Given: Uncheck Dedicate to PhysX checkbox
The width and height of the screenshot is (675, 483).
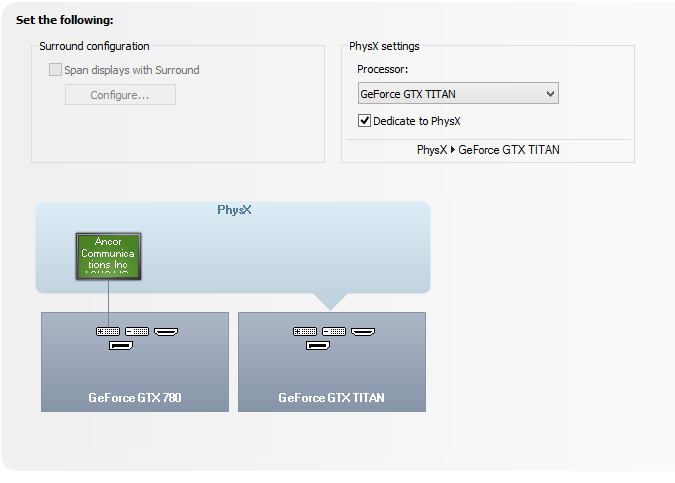Looking at the screenshot, I should 364,121.
